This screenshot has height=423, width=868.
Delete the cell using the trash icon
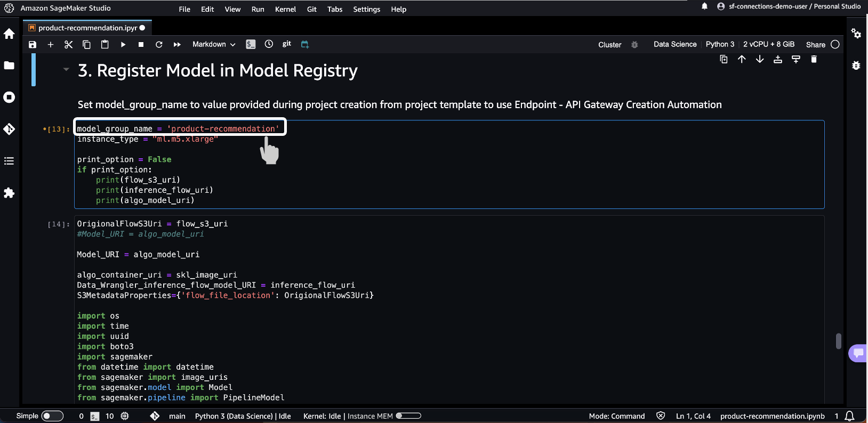pos(814,60)
